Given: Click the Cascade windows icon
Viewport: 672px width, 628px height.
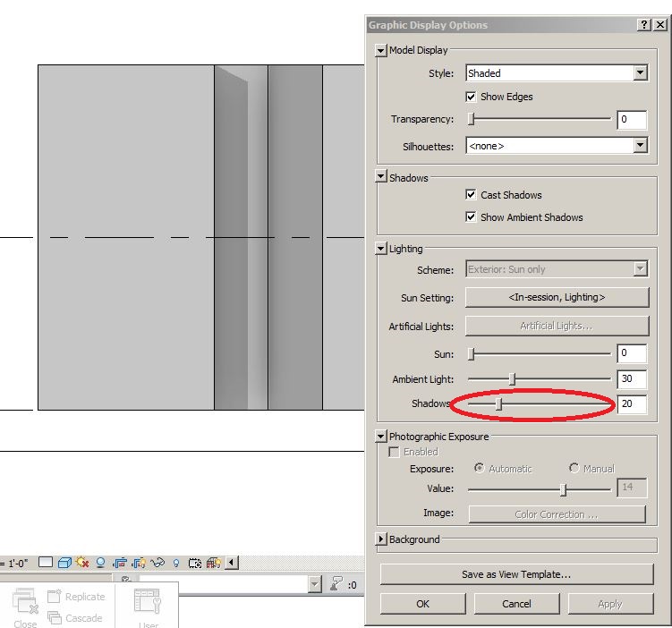Looking at the screenshot, I should click(75, 618).
